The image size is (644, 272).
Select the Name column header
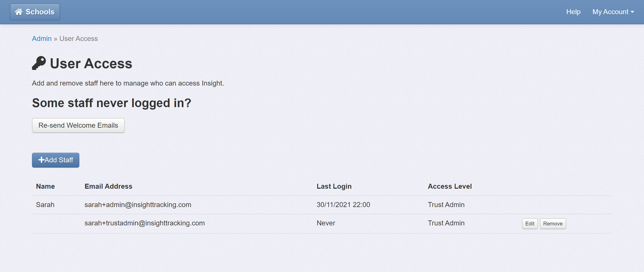point(45,186)
